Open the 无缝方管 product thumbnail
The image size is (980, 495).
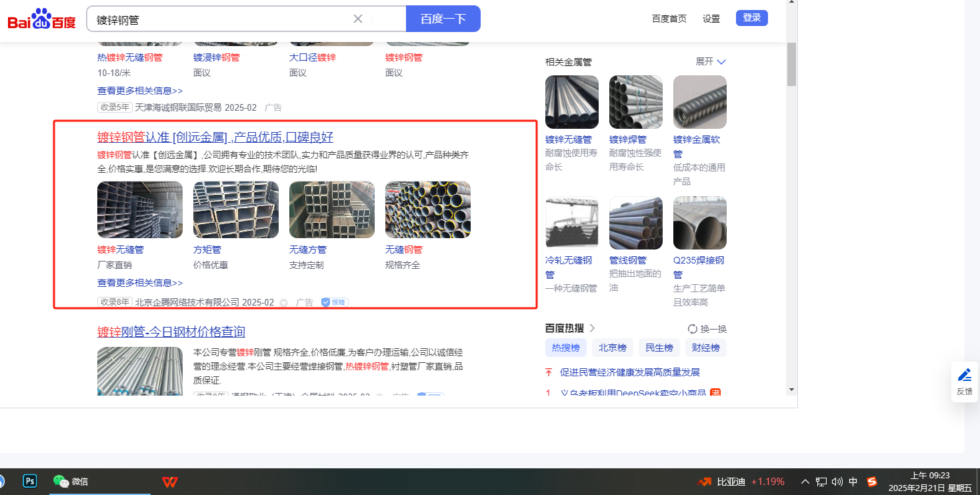tap(332, 209)
